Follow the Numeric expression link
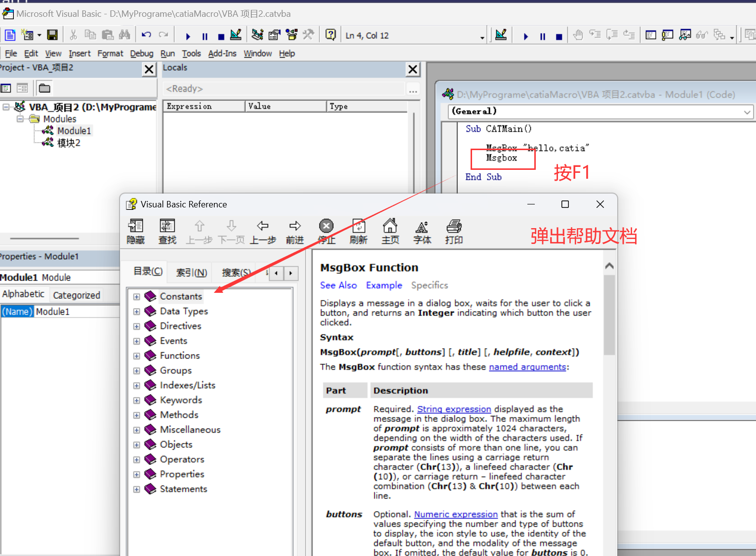756x556 pixels. pos(456,514)
